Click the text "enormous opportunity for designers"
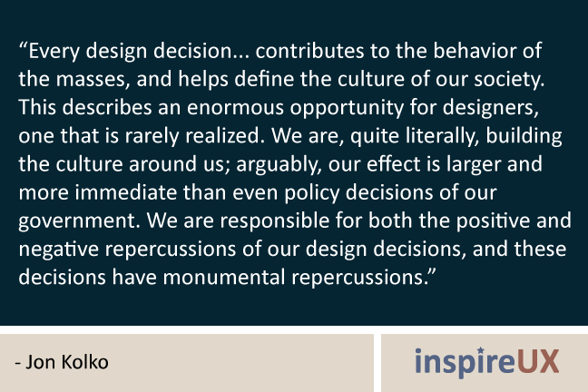 point(363,108)
